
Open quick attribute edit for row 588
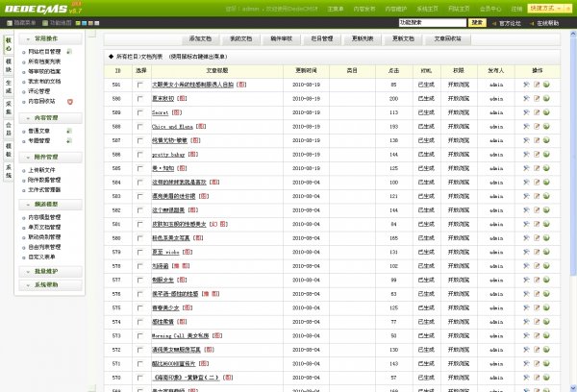526,127
